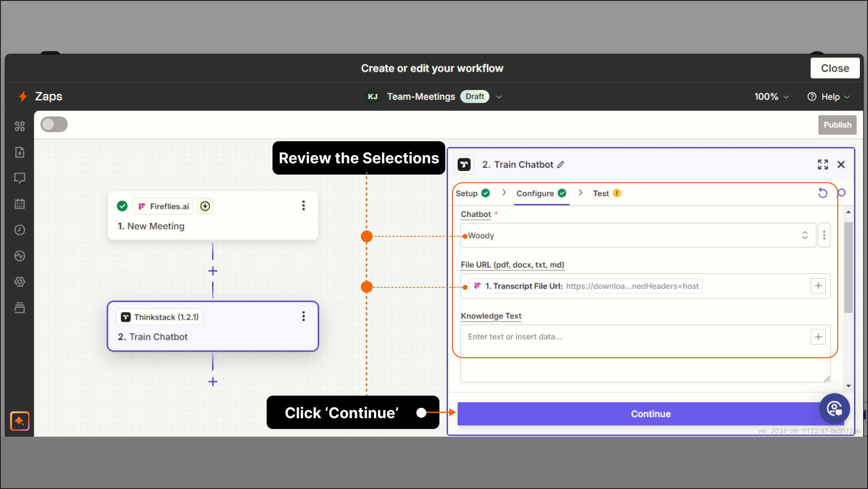Image resolution: width=868 pixels, height=489 pixels.
Task: Expand the Help menu
Action: click(829, 97)
